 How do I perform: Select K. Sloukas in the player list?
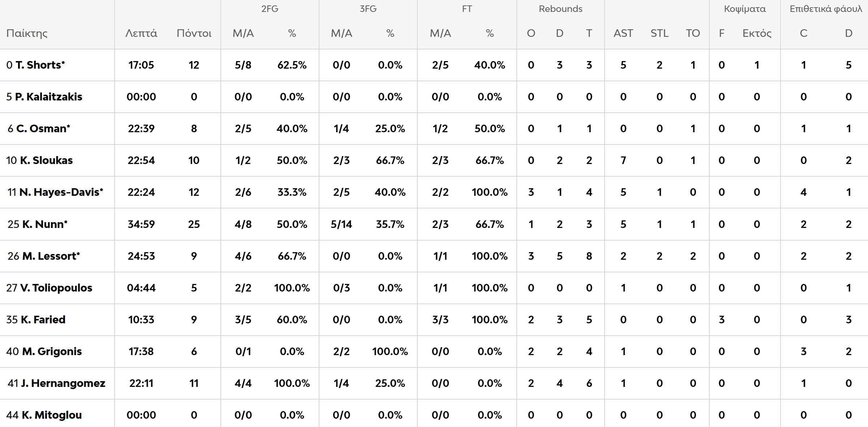point(46,160)
